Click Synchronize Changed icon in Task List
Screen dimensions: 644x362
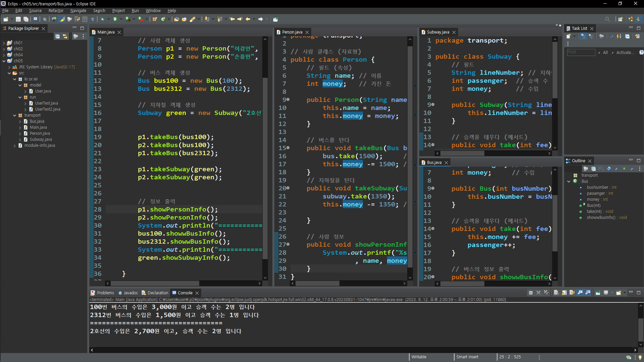(x=637, y=36)
